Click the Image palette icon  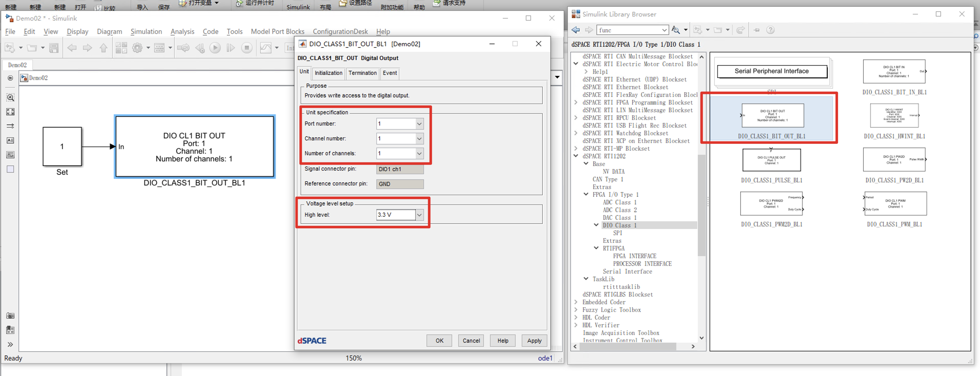click(10, 155)
